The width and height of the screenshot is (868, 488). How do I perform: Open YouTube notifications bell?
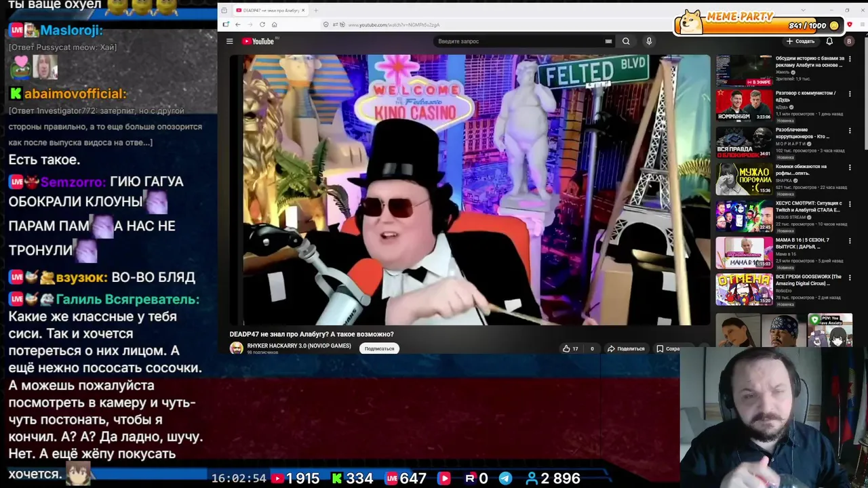coord(829,41)
